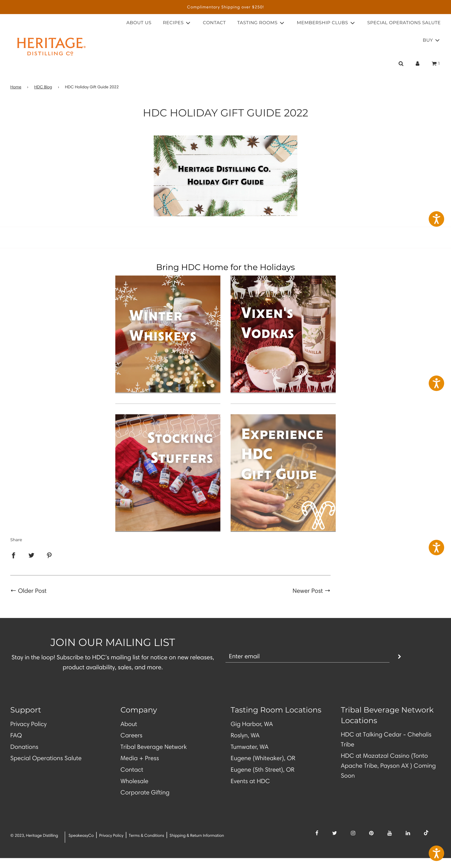451x868 pixels.
Task: Follow the HDC Blog breadcrumb link
Action: pos(43,87)
